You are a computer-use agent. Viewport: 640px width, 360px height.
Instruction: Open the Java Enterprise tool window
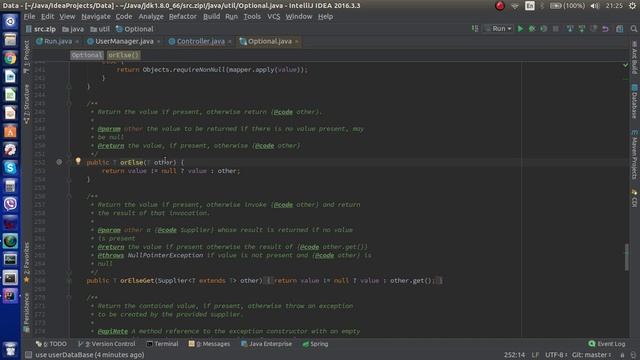[267, 344]
